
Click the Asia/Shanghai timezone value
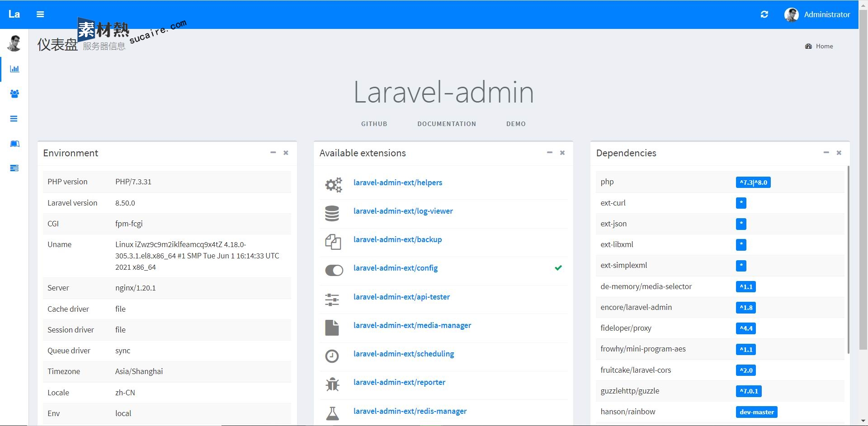139,371
